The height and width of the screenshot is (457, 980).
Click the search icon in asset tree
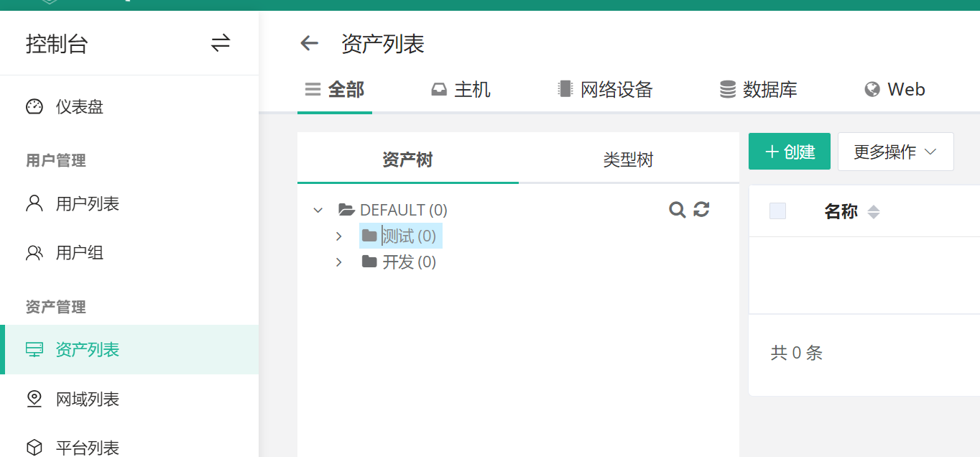[677, 210]
